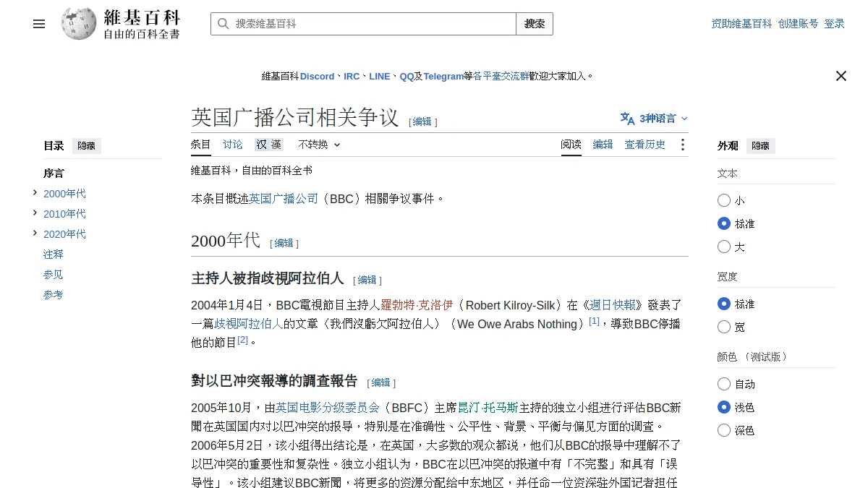This screenshot has width=868, height=488.
Task: Expand the 2020年代 contents section
Action: [35, 233]
